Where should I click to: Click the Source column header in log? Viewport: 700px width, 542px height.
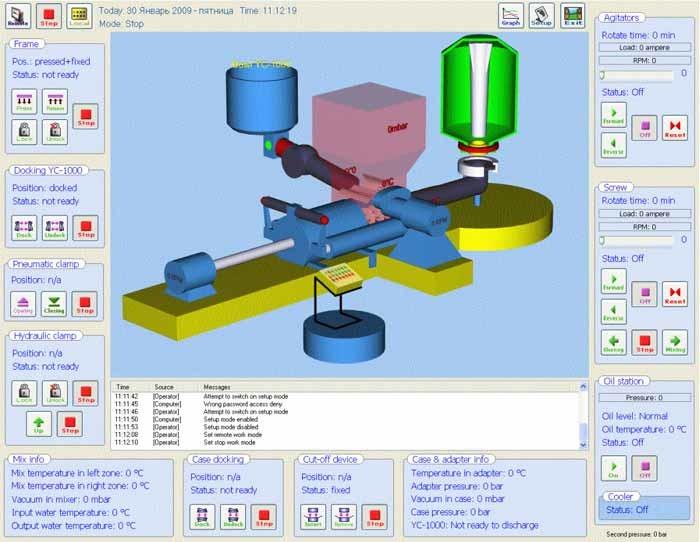(x=164, y=386)
